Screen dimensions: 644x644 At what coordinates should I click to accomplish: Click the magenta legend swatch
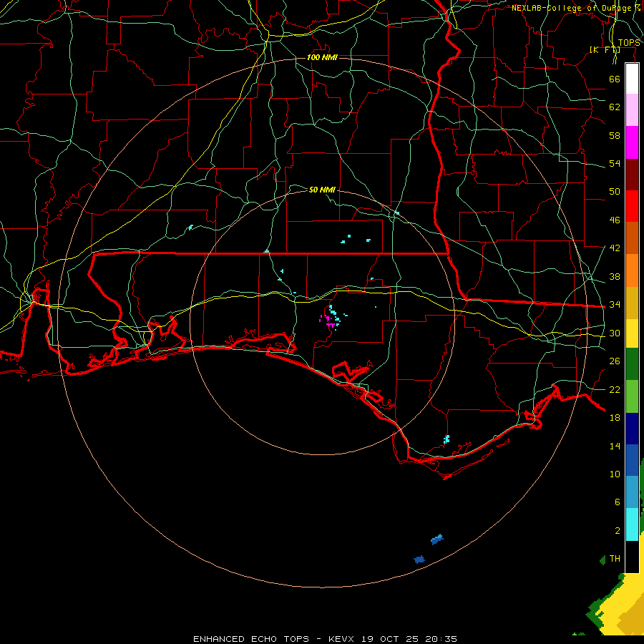coord(632,142)
